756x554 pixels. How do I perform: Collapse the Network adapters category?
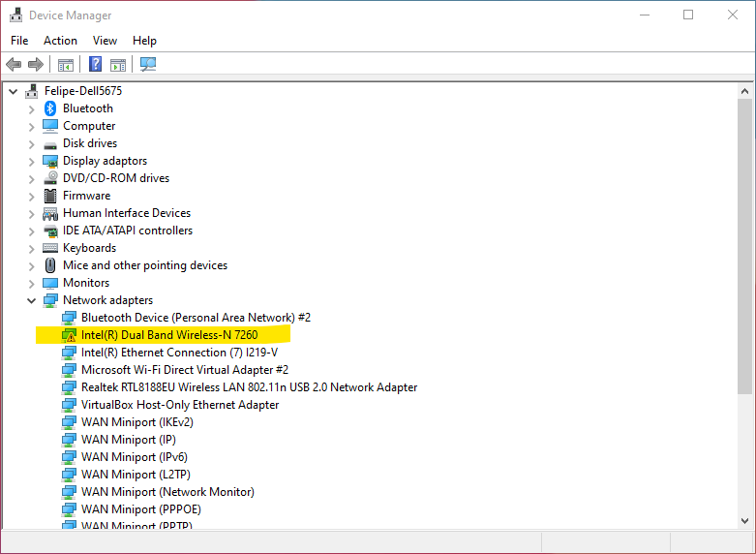tap(31, 300)
